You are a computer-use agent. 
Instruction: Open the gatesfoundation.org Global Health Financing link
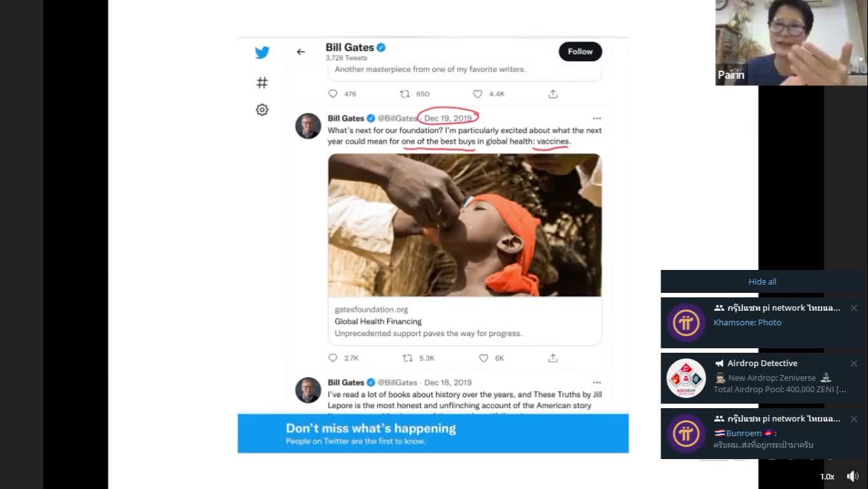[x=465, y=322]
